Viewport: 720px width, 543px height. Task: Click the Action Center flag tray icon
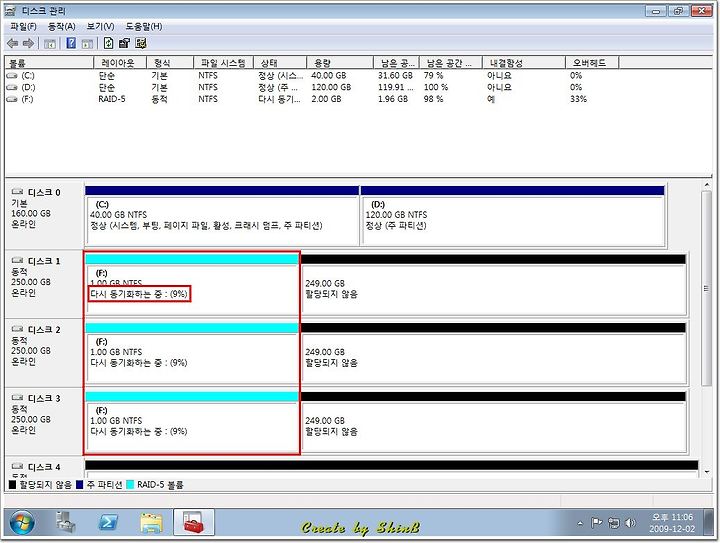(596, 523)
